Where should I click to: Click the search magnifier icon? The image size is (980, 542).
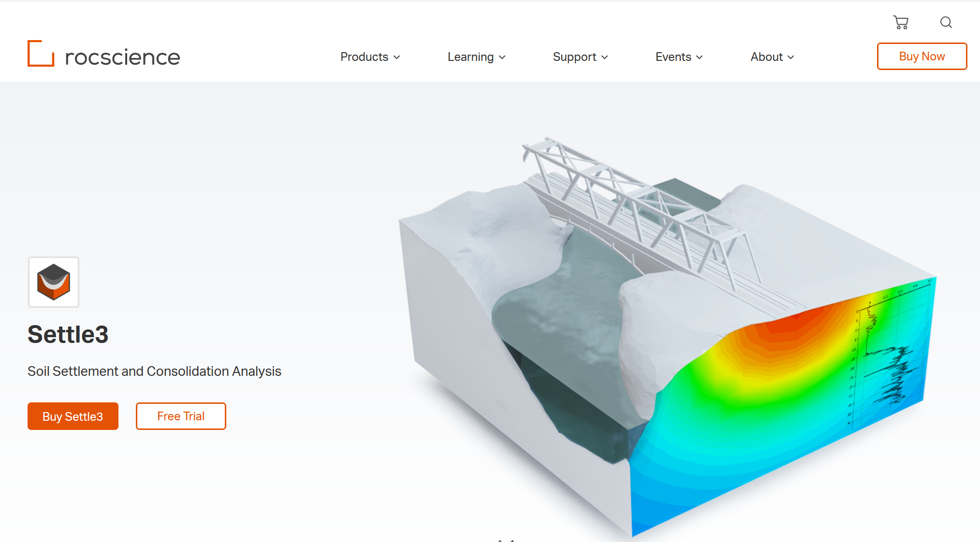point(946,22)
